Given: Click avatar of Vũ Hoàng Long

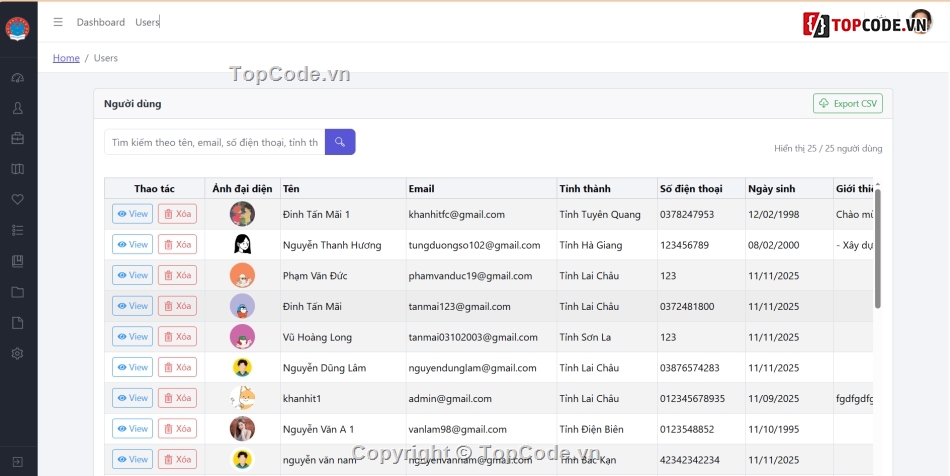Looking at the screenshot, I should (x=242, y=337).
